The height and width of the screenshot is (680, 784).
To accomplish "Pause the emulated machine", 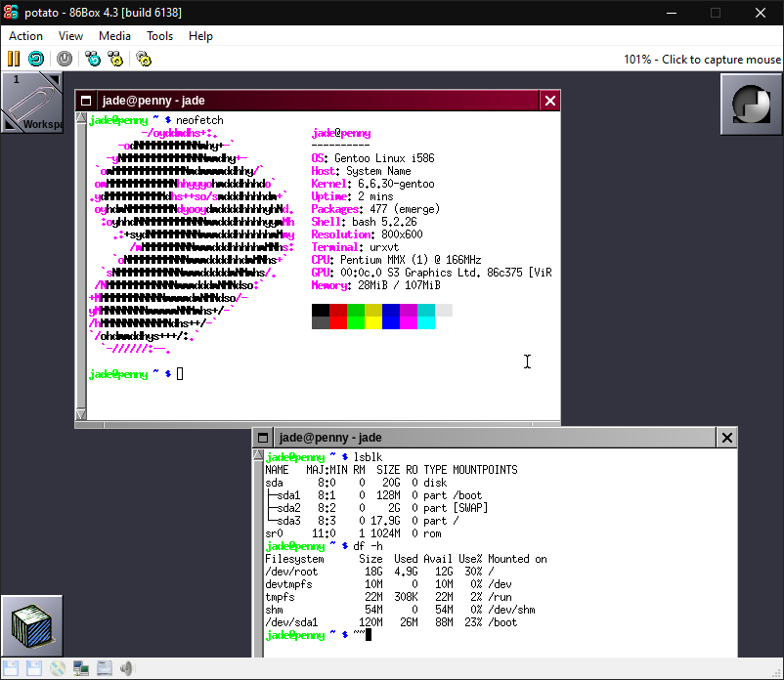I will pyautogui.click(x=14, y=59).
